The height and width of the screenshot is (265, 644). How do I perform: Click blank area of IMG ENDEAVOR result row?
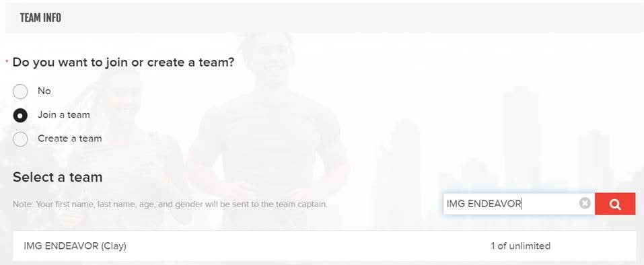pos(308,246)
